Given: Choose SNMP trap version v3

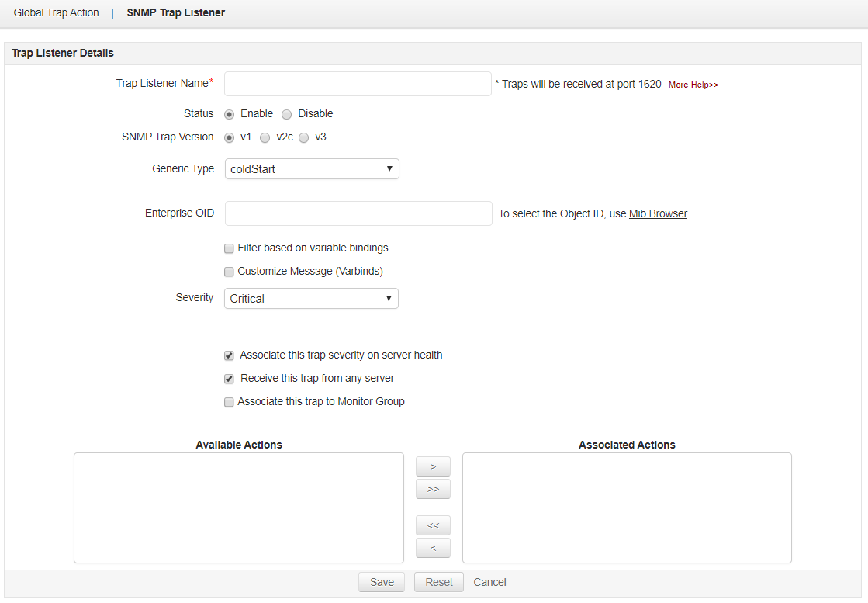Looking at the screenshot, I should point(304,137).
